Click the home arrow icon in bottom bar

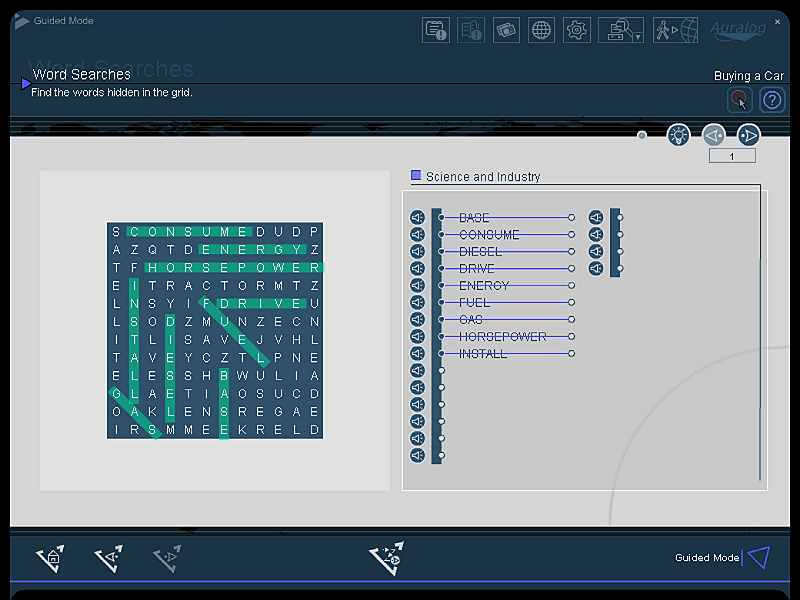click(x=50, y=558)
